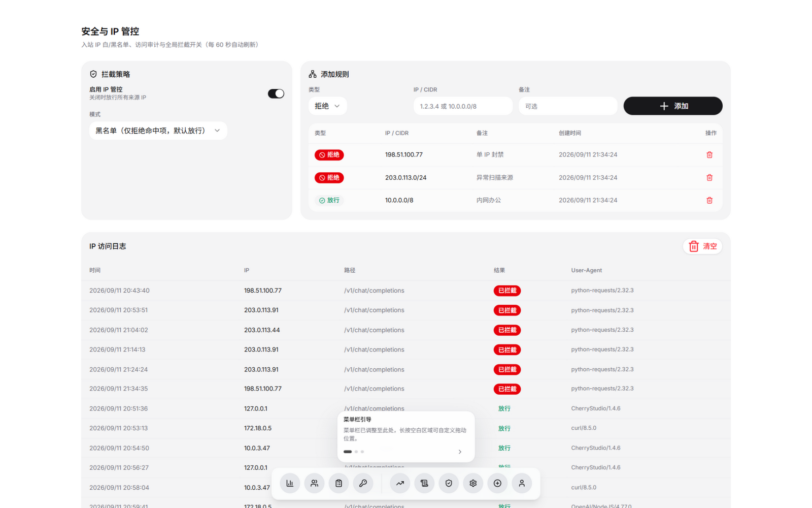This screenshot has width=812, height=508.
Task: Click the 菜单栏引导 popup title
Action: tap(357, 420)
